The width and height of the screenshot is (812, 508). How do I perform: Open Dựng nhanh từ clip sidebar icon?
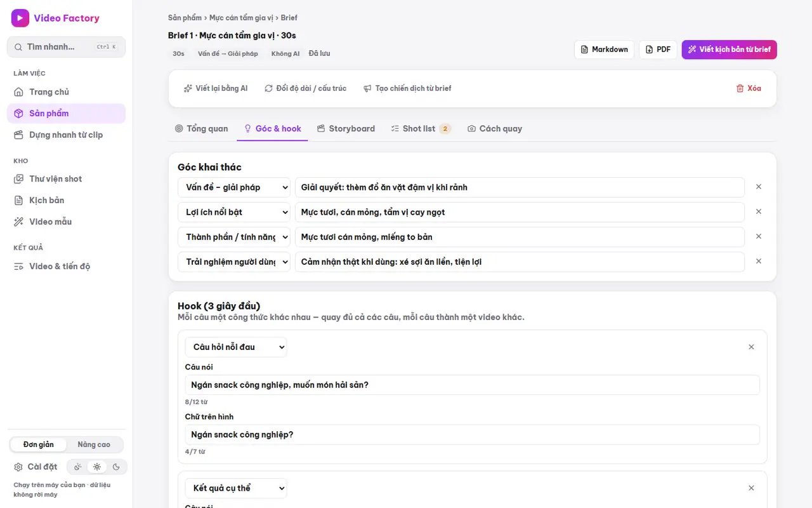[x=19, y=135]
